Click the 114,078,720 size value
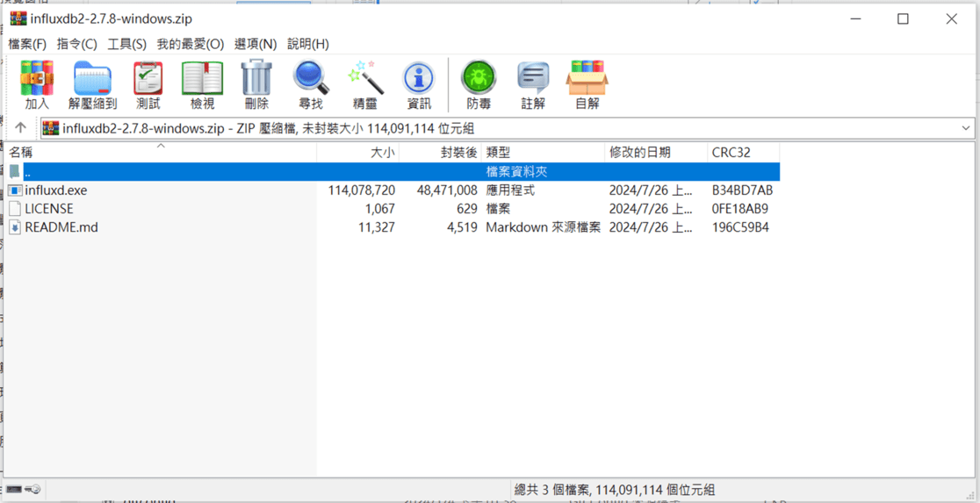The height and width of the screenshot is (503, 980). click(361, 190)
